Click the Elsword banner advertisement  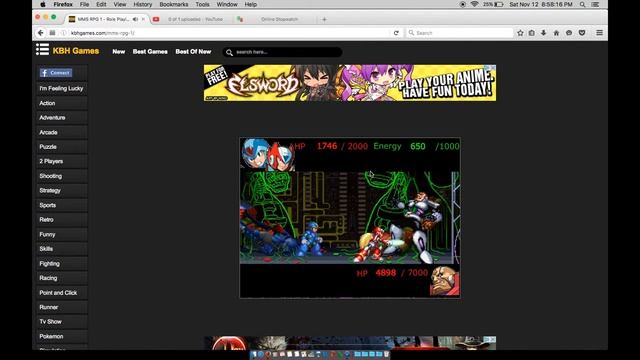pos(350,83)
